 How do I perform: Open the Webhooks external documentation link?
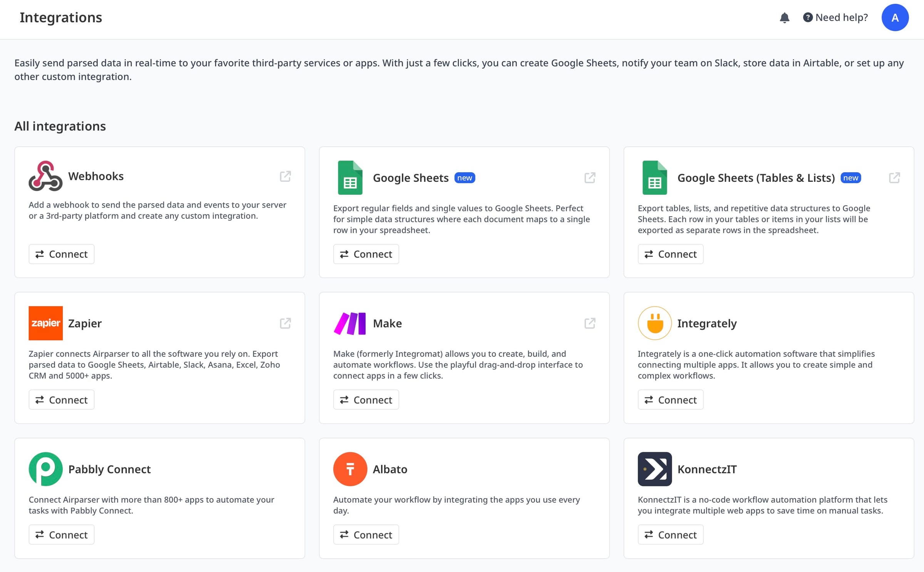pos(285,176)
